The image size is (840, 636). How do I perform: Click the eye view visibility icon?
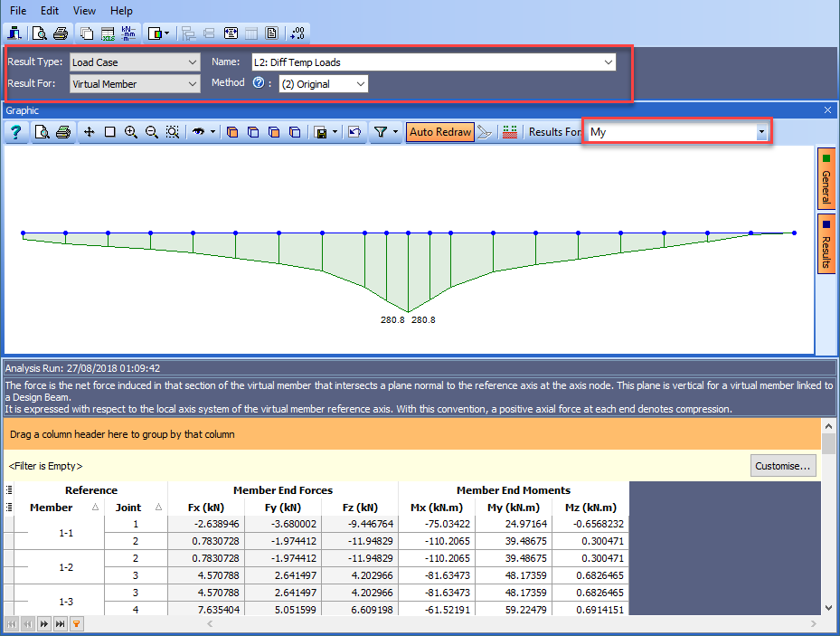[199, 132]
